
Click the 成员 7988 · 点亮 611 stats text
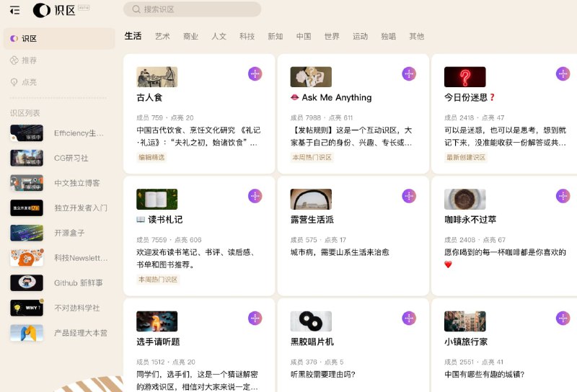322,117
